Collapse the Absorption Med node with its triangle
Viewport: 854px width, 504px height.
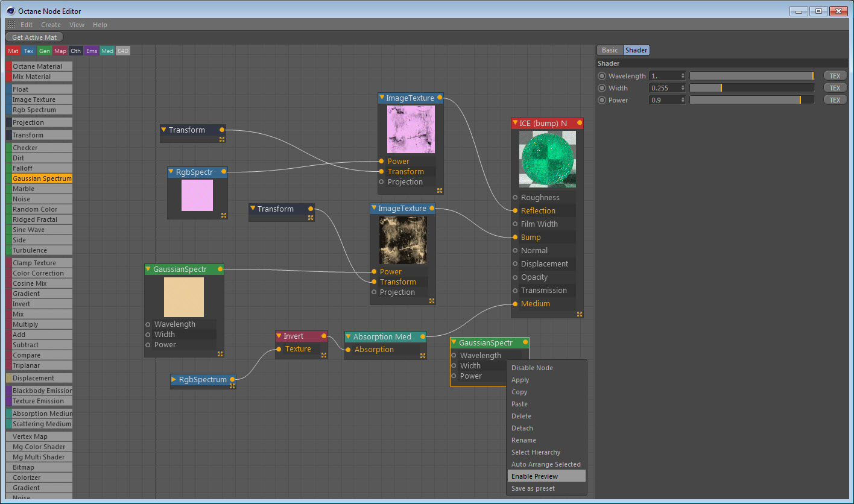click(x=349, y=336)
